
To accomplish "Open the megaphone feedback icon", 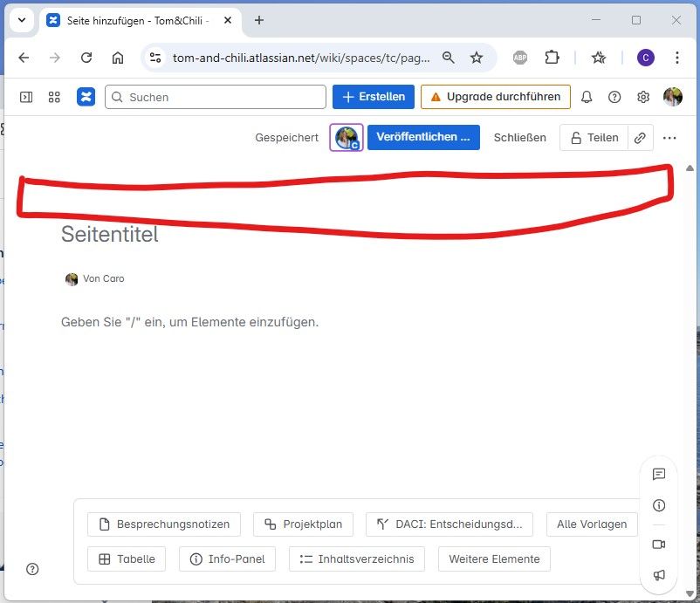I will [658, 575].
